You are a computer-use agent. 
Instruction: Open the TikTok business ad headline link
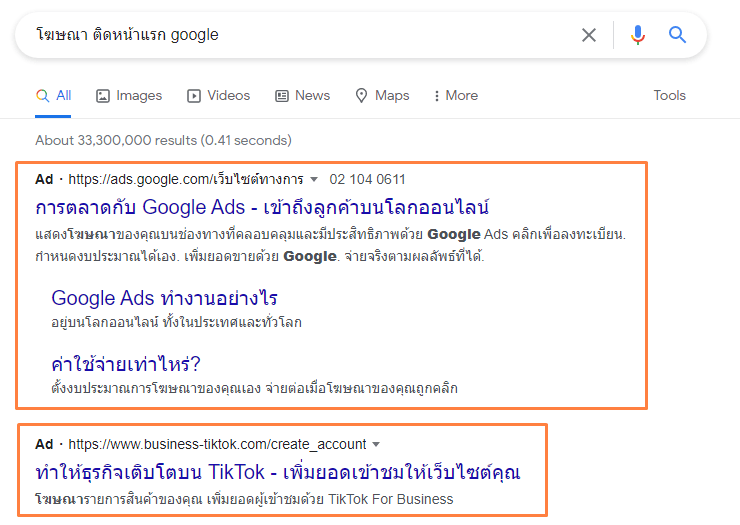point(278,472)
